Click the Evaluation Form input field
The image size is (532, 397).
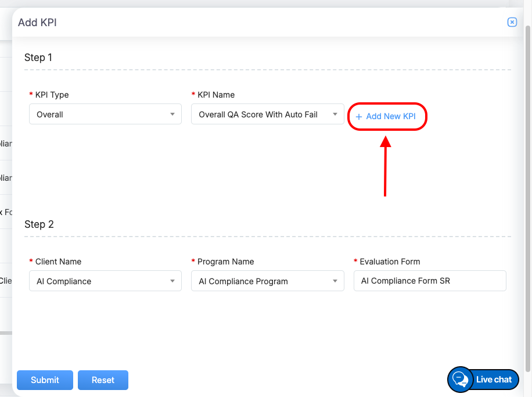[x=429, y=281]
